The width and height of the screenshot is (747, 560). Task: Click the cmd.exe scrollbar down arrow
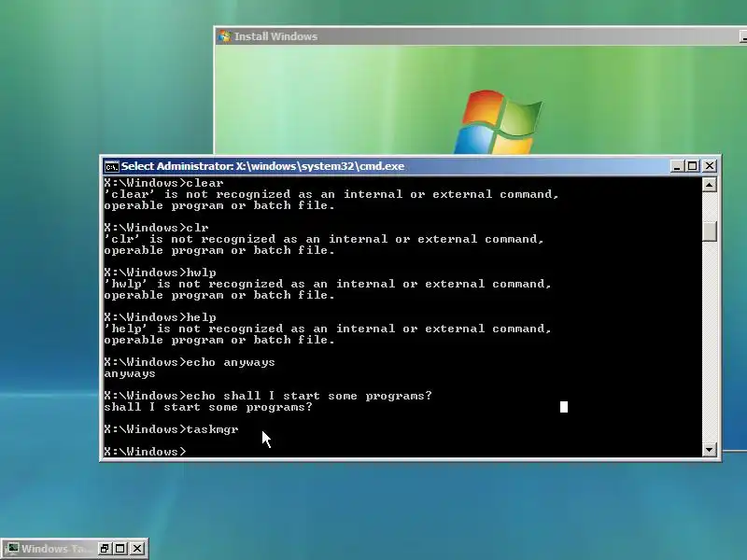click(x=710, y=450)
